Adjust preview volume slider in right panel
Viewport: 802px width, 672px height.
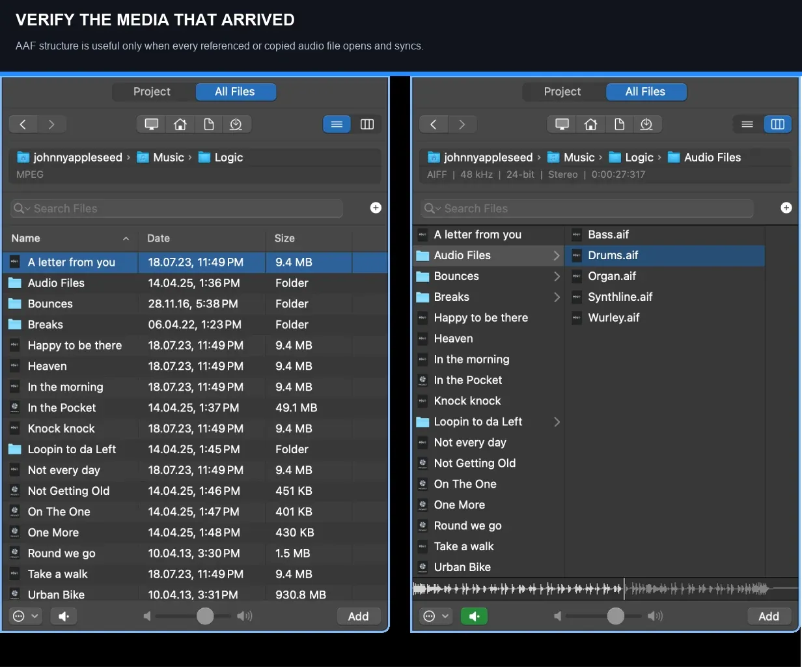616,616
